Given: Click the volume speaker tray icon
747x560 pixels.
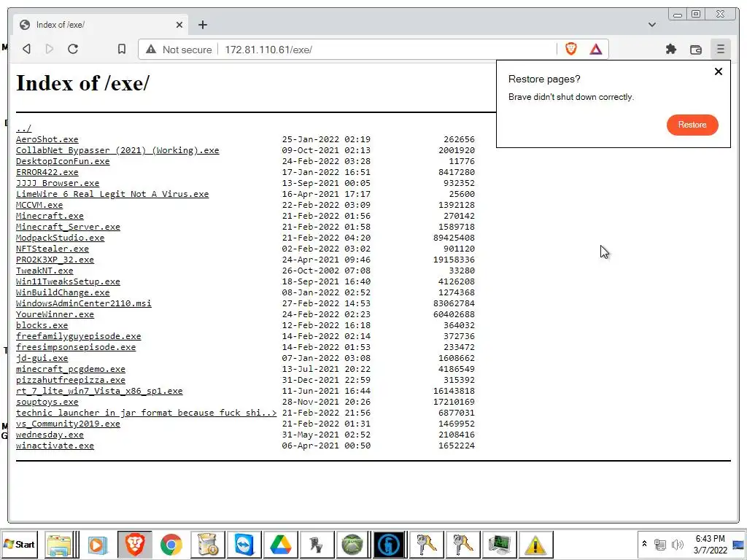Looking at the screenshot, I should click(677, 544).
